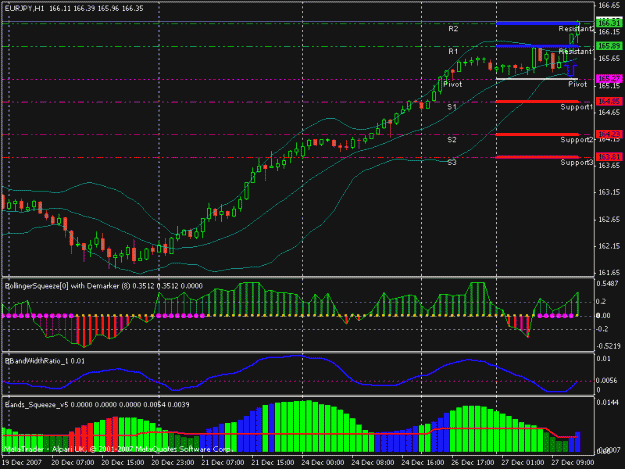625x469 pixels.
Task: Click the -0.5219 indicator scale value
Action: pos(608,346)
